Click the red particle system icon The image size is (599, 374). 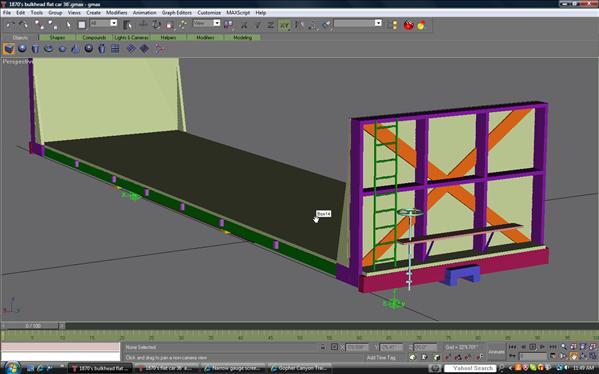pyautogui.click(x=159, y=49)
